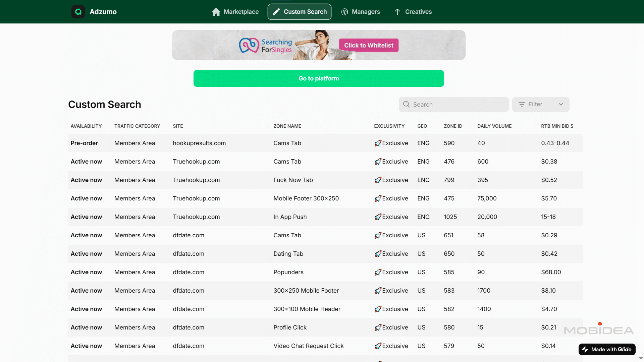Click the funnel icon in the Filter control
Image resolution: width=644 pixels, height=362 pixels.
tap(522, 104)
